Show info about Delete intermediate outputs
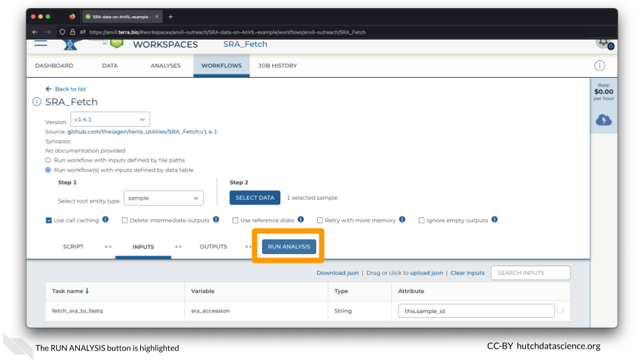This screenshot has width=644, height=362. click(216, 220)
